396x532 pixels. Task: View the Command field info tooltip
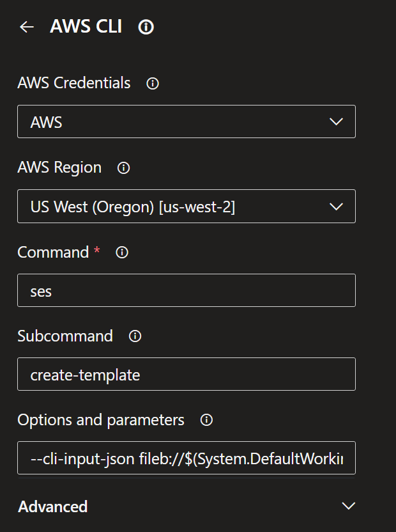121,253
